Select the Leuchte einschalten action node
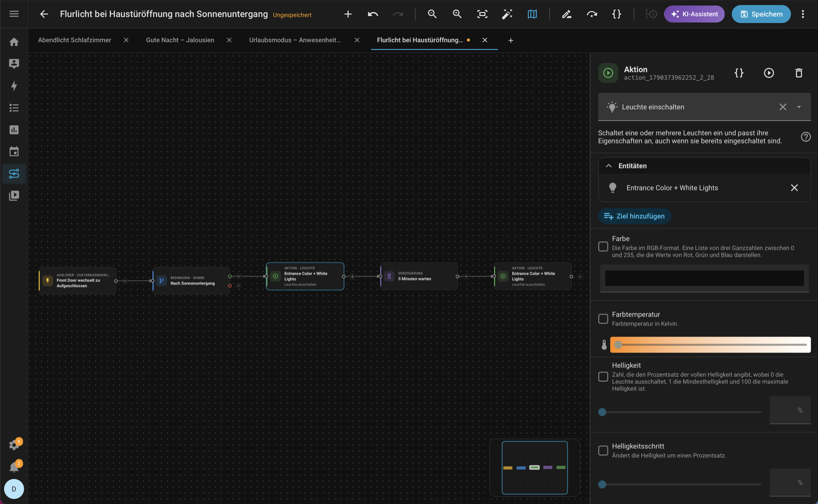Viewport: 818px width, 504px height. pos(305,276)
